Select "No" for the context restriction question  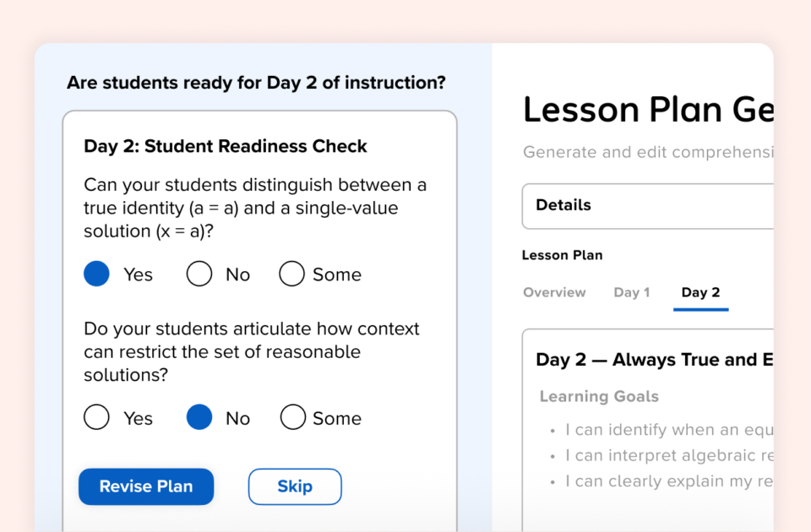199,417
